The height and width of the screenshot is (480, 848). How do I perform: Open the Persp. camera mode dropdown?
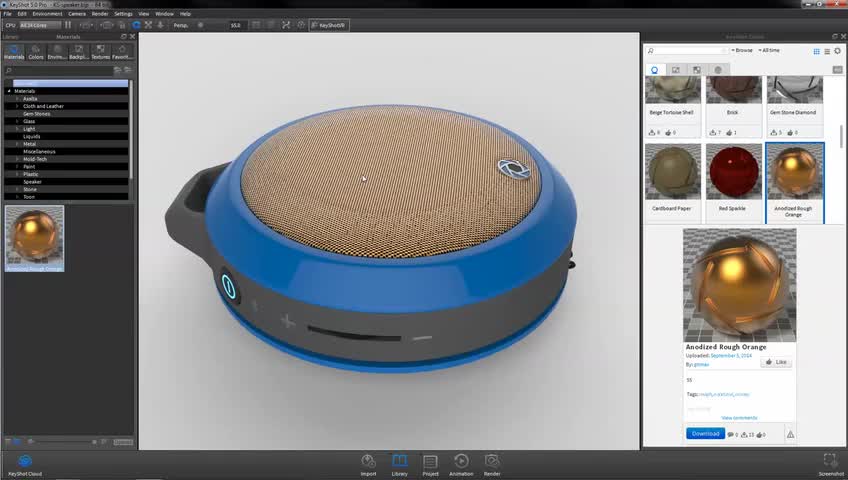pyautogui.click(x=182, y=25)
